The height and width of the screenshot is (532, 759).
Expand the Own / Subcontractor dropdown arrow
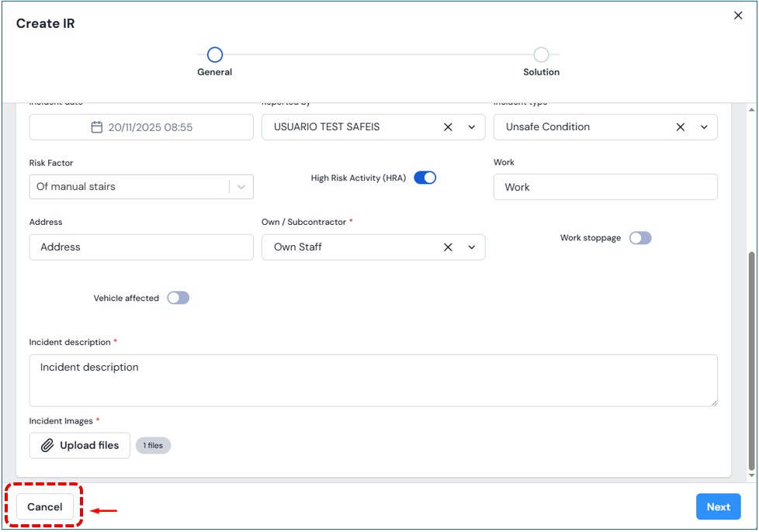[x=472, y=247]
